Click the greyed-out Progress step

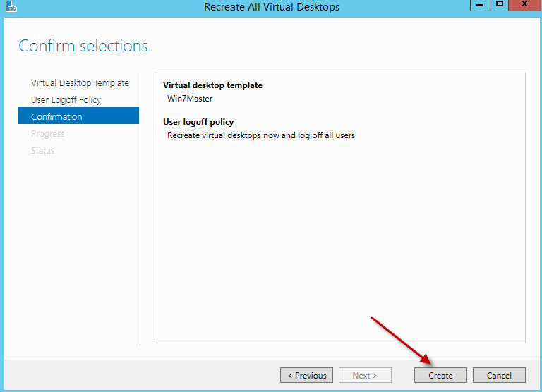(47, 134)
